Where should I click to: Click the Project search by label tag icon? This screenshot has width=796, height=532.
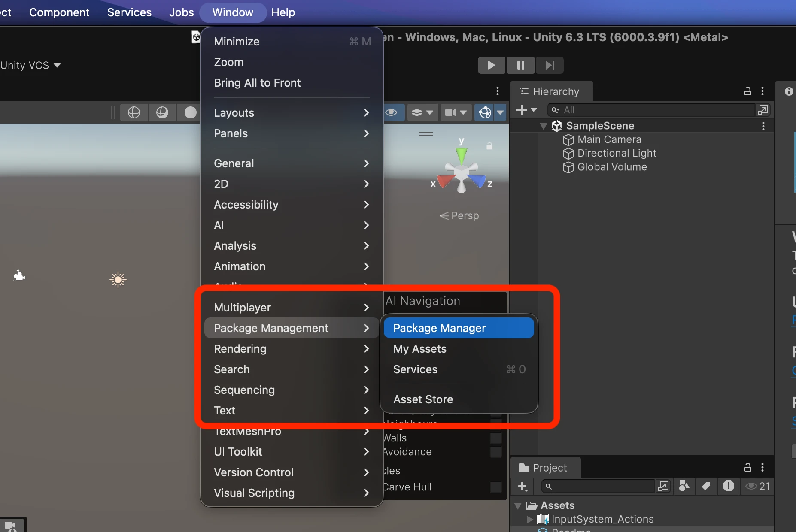[x=706, y=487]
